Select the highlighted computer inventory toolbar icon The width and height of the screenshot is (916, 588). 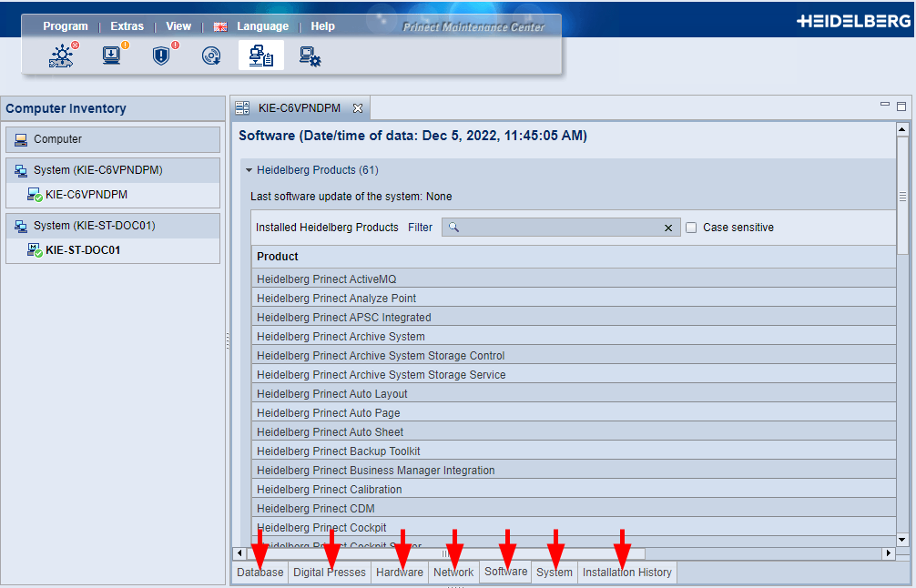click(261, 56)
